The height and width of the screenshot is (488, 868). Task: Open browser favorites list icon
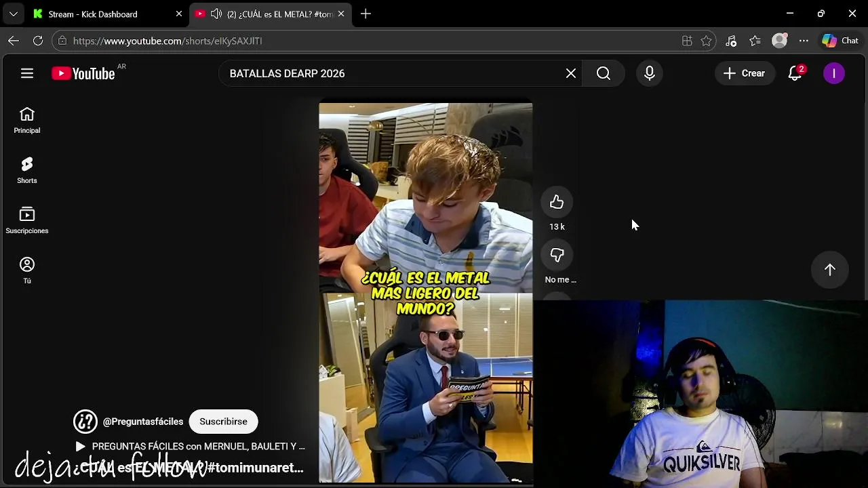click(x=755, y=41)
